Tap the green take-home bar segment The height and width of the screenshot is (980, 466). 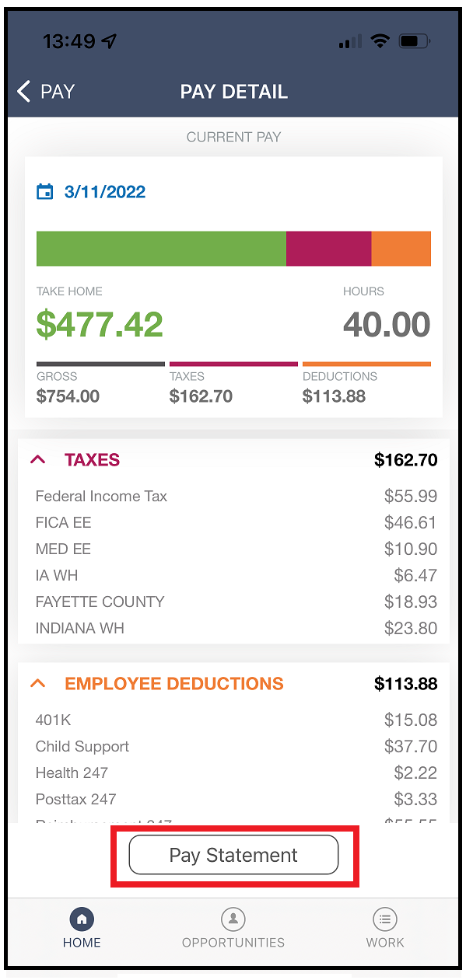(161, 249)
